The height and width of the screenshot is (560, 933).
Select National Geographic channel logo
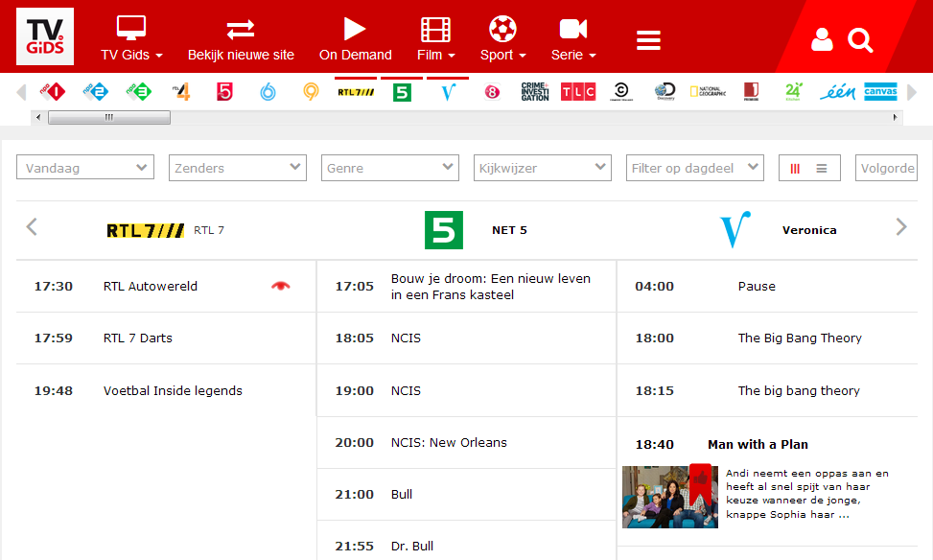(708, 92)
